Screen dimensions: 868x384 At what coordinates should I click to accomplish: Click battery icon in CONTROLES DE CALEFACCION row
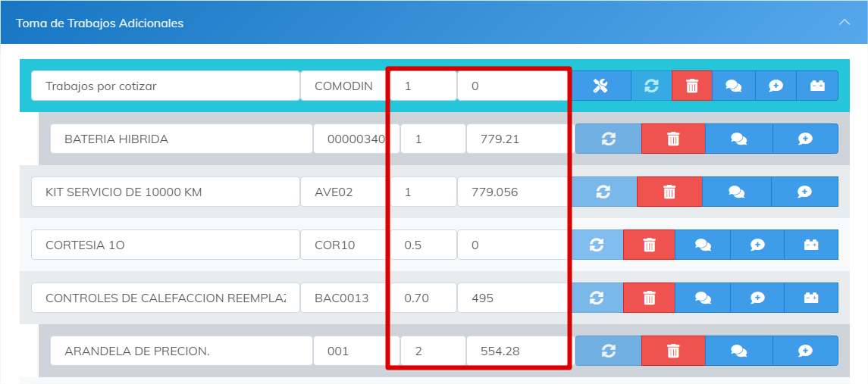810,298
